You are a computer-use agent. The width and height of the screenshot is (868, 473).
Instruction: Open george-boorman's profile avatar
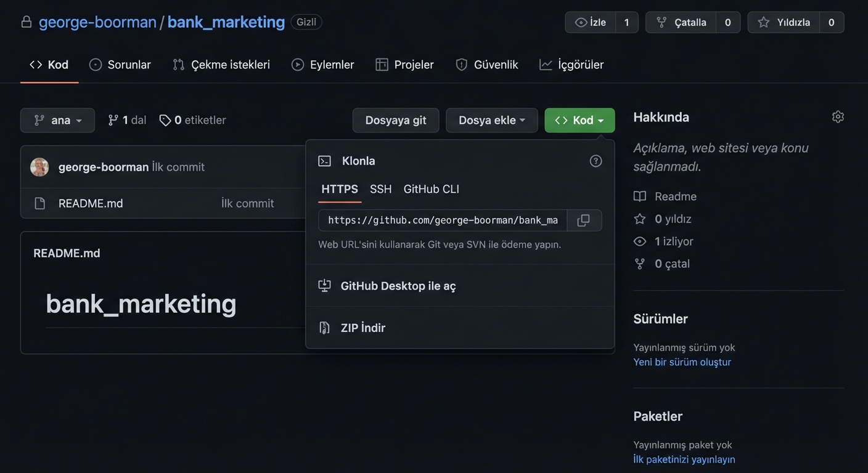(x=39, y=166)
